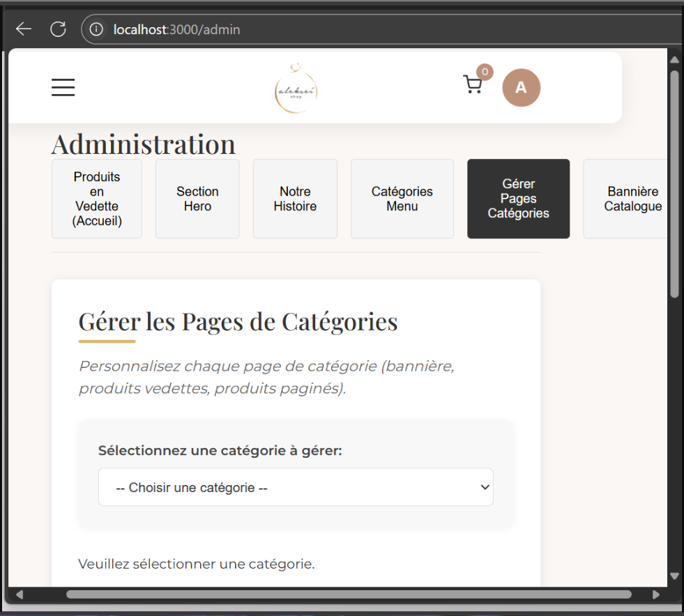684x616 pixels.
Task: Reload the page with the refresh icon
Action: click(58, 29)
